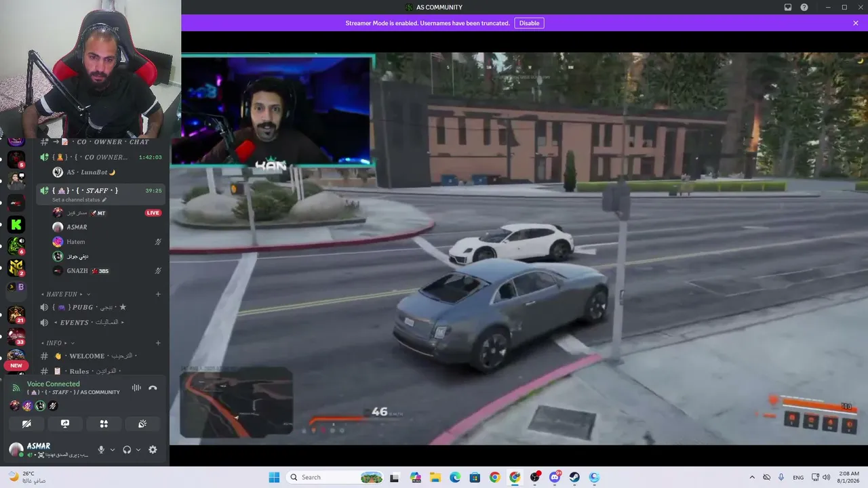Viewport: 868px width, 488px height.
Task: Disconnect from voice with the hang-up icon
Action: point(153,388)
